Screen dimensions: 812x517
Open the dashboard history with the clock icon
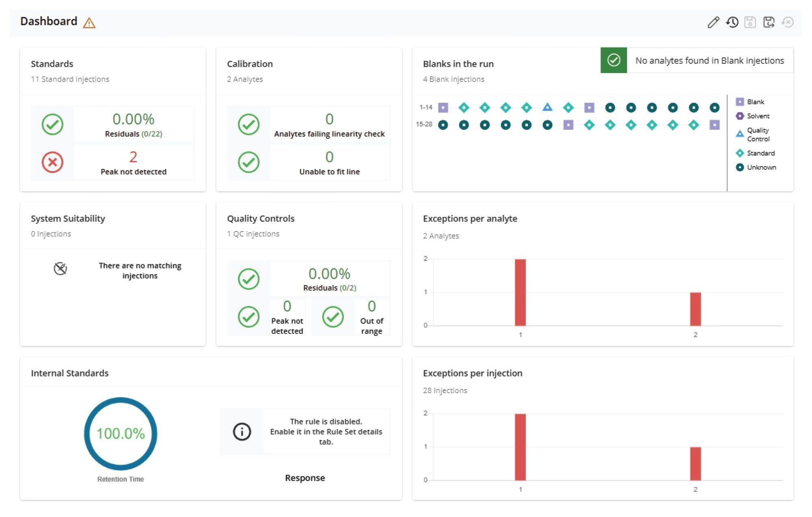[x=732, y=23]
